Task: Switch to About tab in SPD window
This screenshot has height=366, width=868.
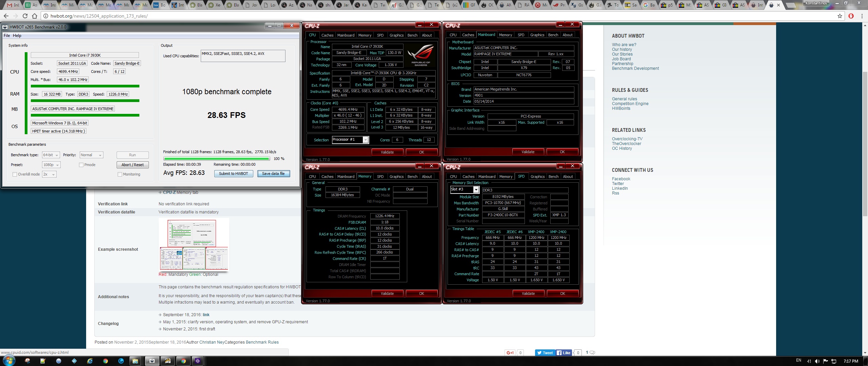Action: (x=568, y=177)
